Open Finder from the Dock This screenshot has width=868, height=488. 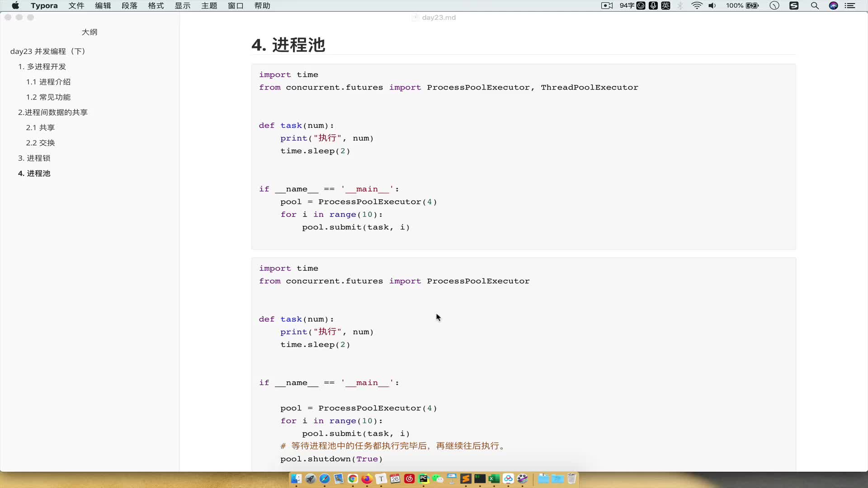tap(296, 479)
